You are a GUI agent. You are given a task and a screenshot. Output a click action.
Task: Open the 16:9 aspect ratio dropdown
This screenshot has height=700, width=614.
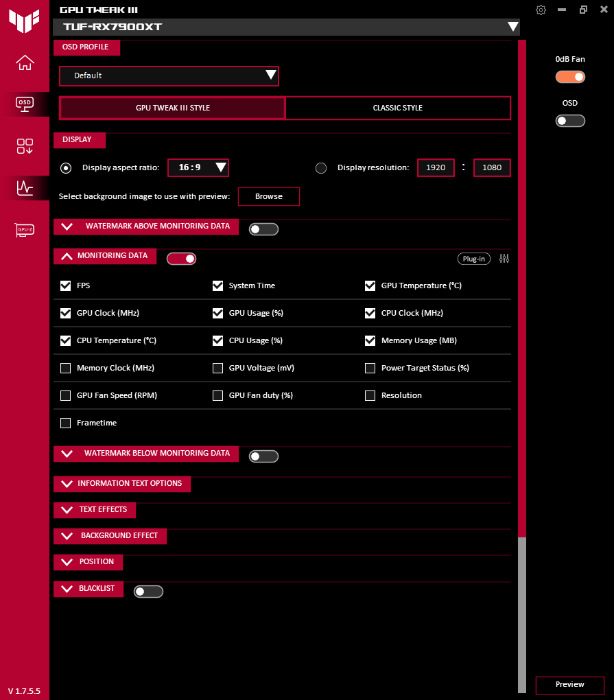[x=198, y=167]
